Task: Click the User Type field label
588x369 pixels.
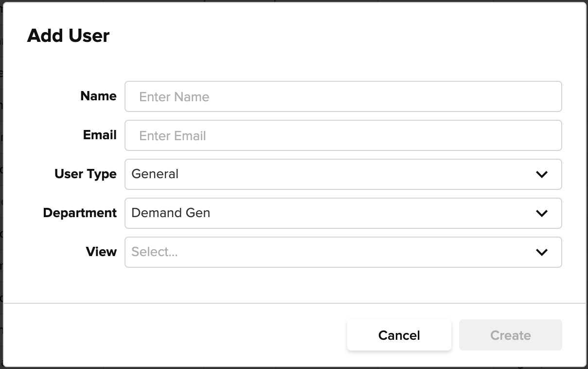Action: click(x=86, y=174)
